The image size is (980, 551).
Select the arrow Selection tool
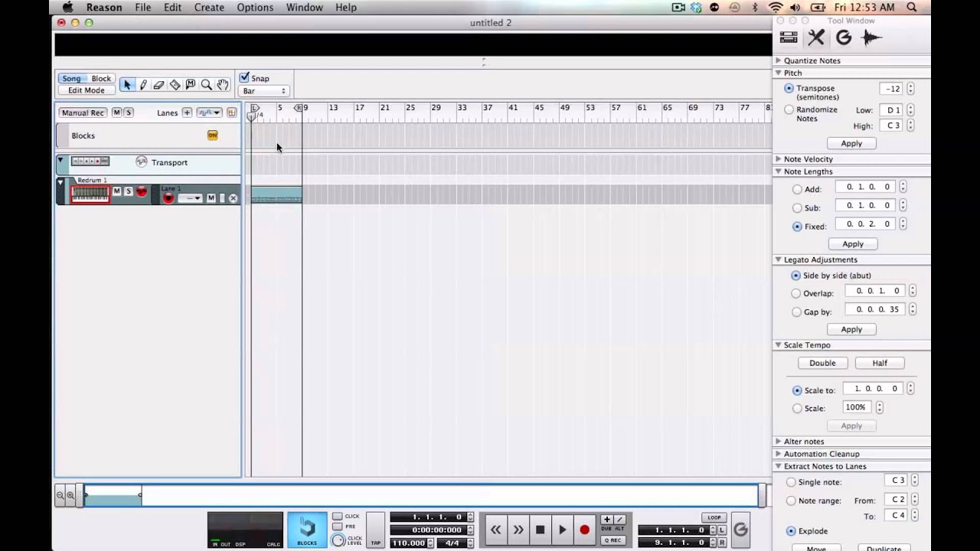[x=127, y=85]
